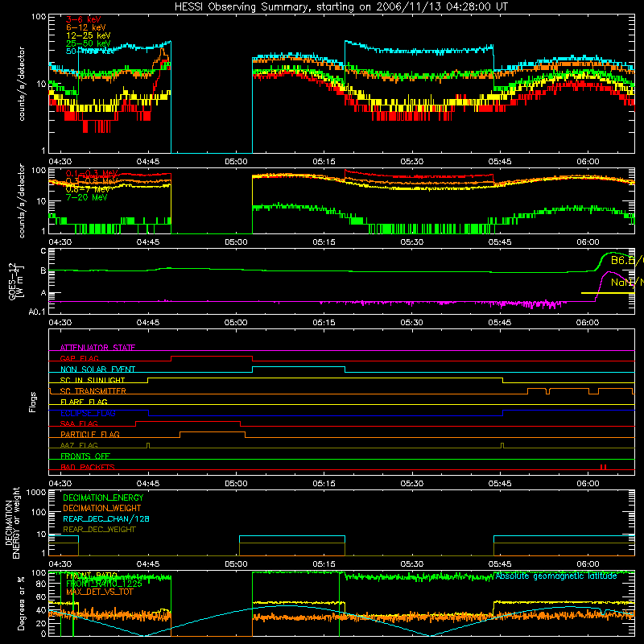Select the A0.1 tick label on GOES axis
The height and width of the screenshot is (644, 644).
click(37, 312)
